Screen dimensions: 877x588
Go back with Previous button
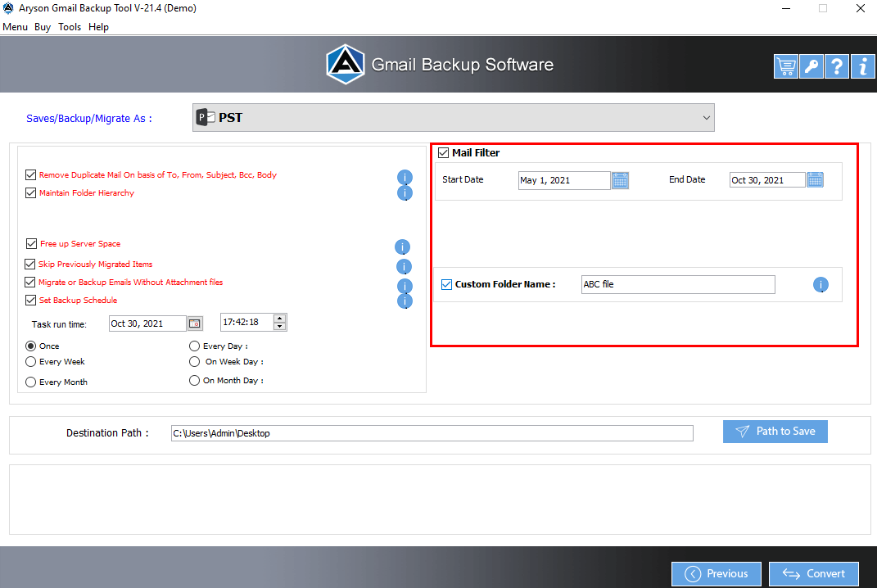click(x=717, y=573)
